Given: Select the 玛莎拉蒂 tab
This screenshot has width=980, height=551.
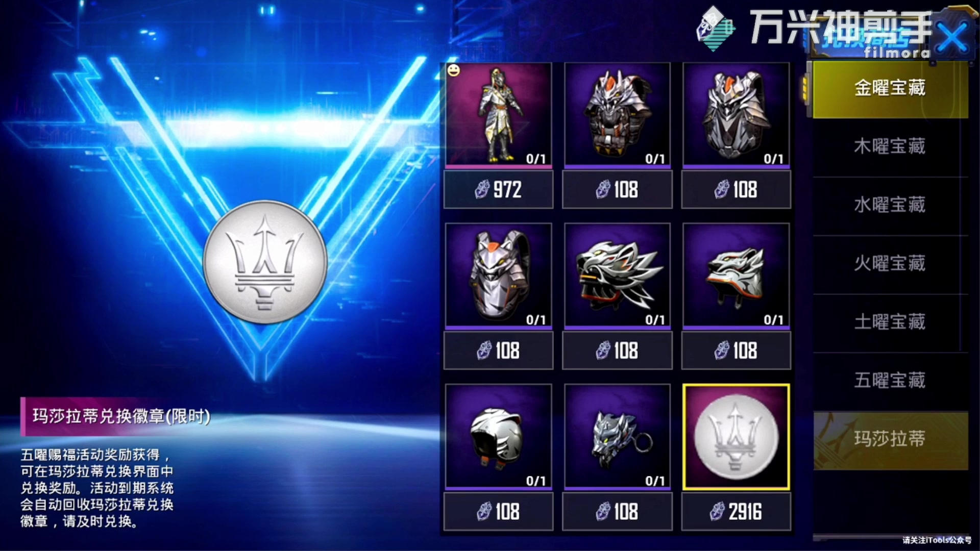Looking at the screenshot, I should tap(890, 440).
